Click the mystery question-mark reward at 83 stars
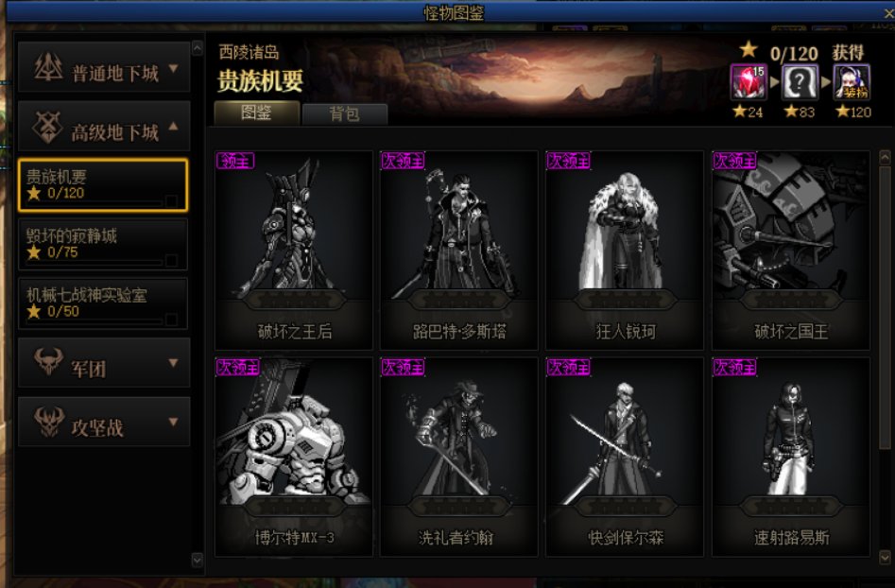 800,83
